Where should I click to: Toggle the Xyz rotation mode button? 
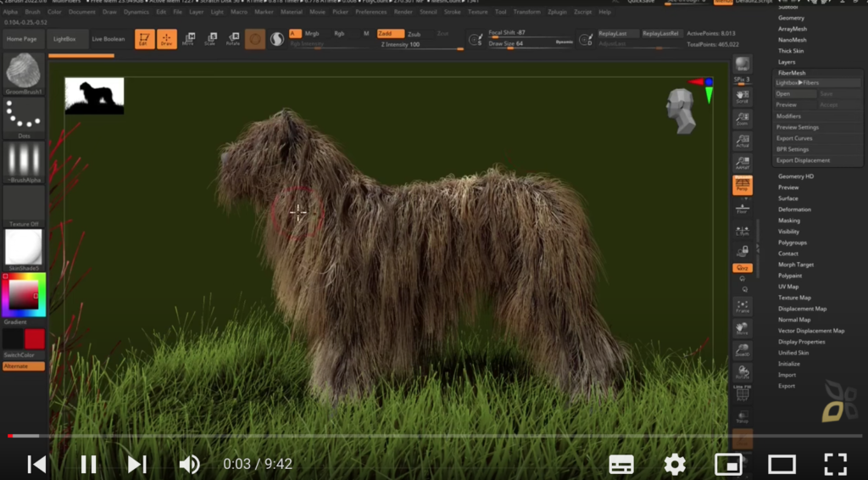coord(742,268)
